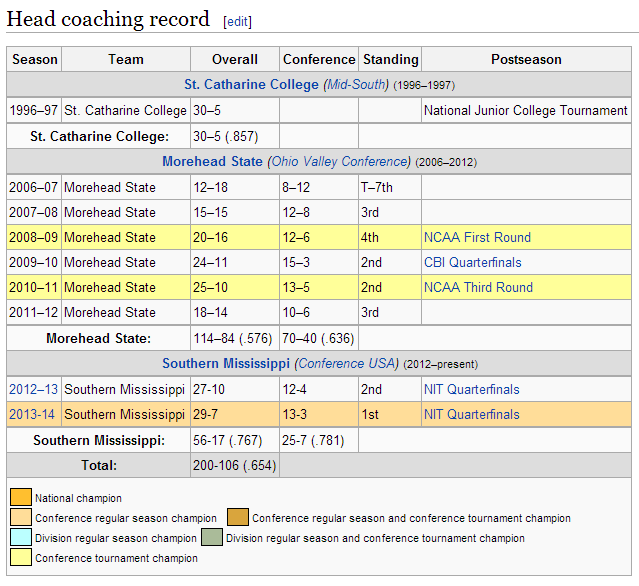Viewport: 639px width, 586px height.
Task: Select the 15–3 conference record cell
Action: point(319,262)
